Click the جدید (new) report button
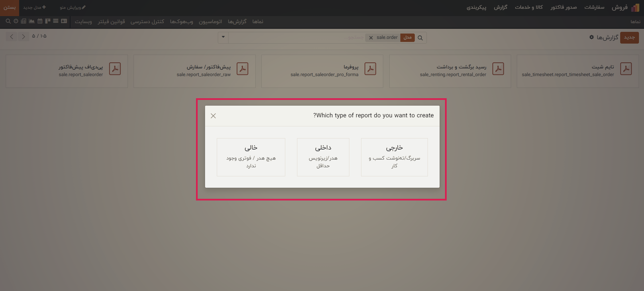This screenshot has height=291, width=644. point(629,38)
